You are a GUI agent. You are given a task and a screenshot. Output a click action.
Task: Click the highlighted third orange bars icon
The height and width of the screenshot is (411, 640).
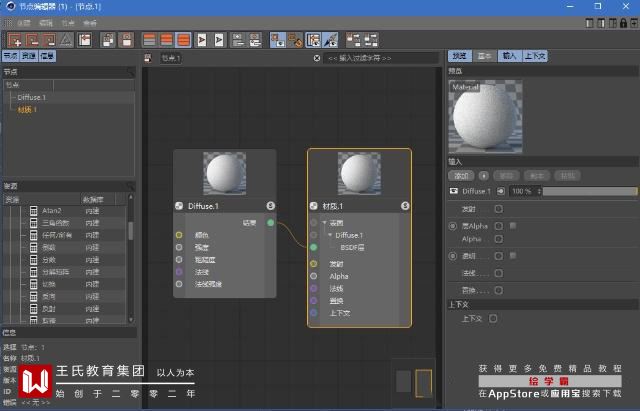(183, 40)
